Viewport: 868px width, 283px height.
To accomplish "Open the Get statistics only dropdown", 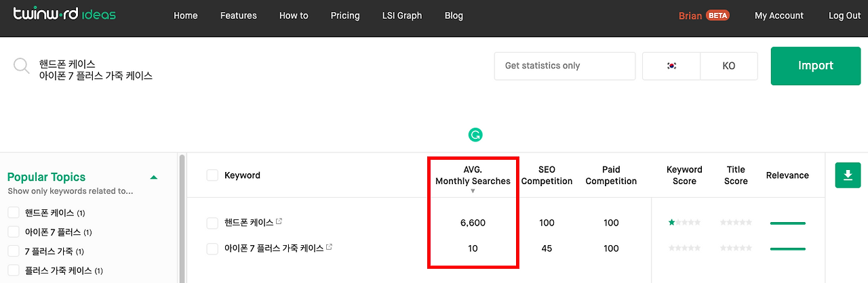I will point(564,66).
